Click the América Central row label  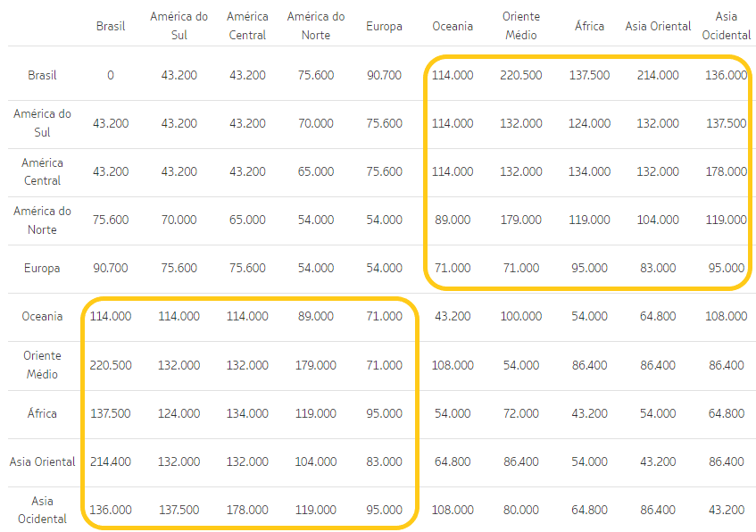point(42,171)
